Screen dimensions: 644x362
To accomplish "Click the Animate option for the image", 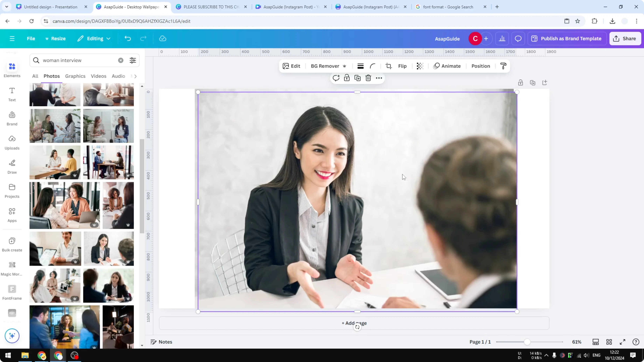I will coord(447,66).
